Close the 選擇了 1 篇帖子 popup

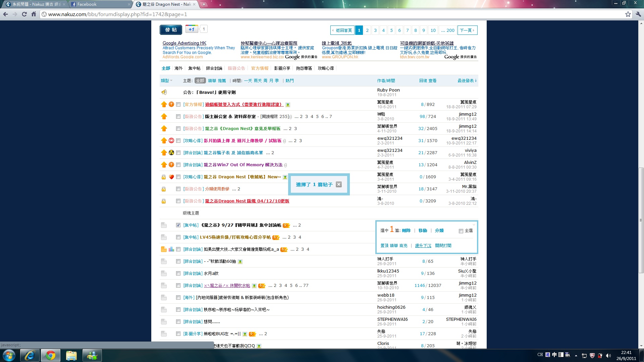(339, 184)
